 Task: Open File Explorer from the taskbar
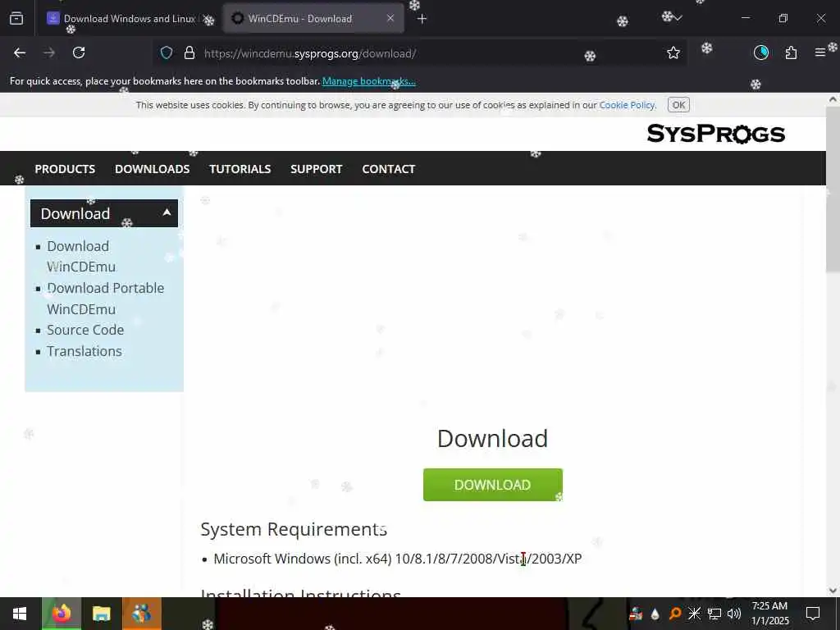pos(101,614)
